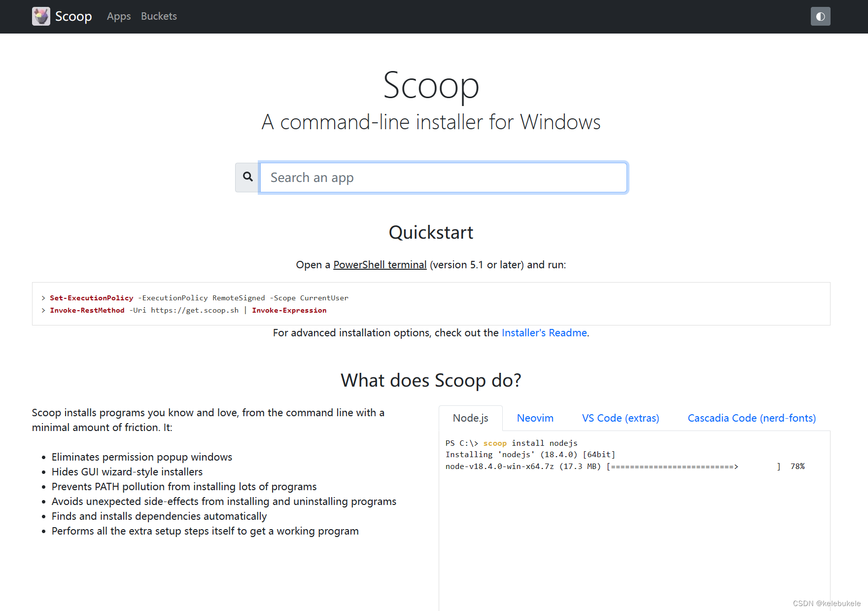
Task: Click the Scoop ice-cream logo icon
Action: click(x=41, y=16)
